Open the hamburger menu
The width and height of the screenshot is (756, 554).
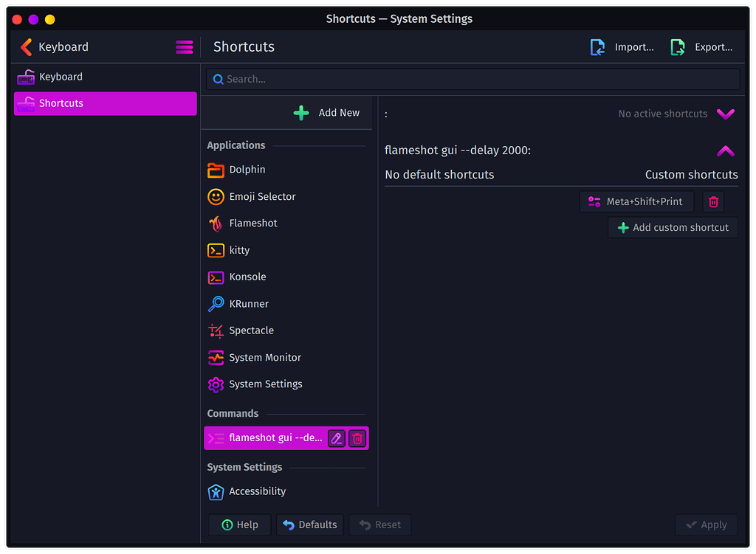click(x=185, y=47)
